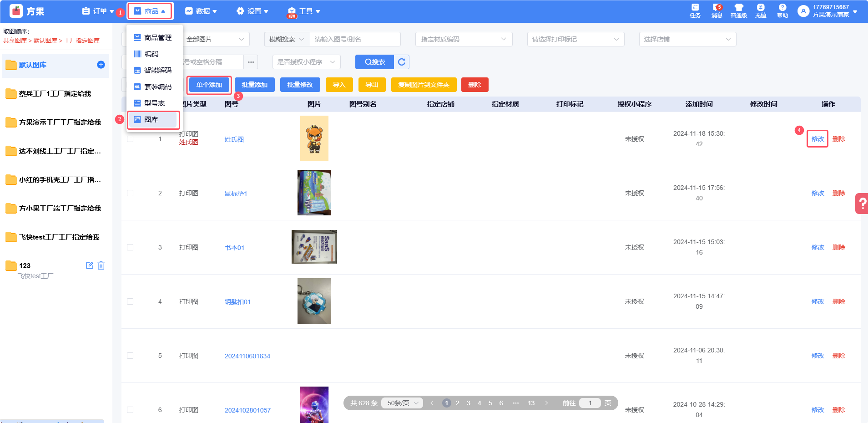
Task: Click the 导入 import button
Action: click(339, 85)
